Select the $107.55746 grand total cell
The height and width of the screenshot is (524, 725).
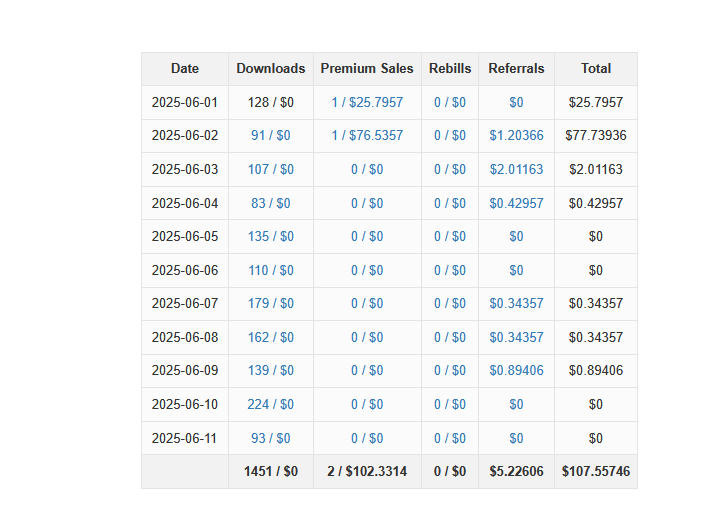point(596,471)
